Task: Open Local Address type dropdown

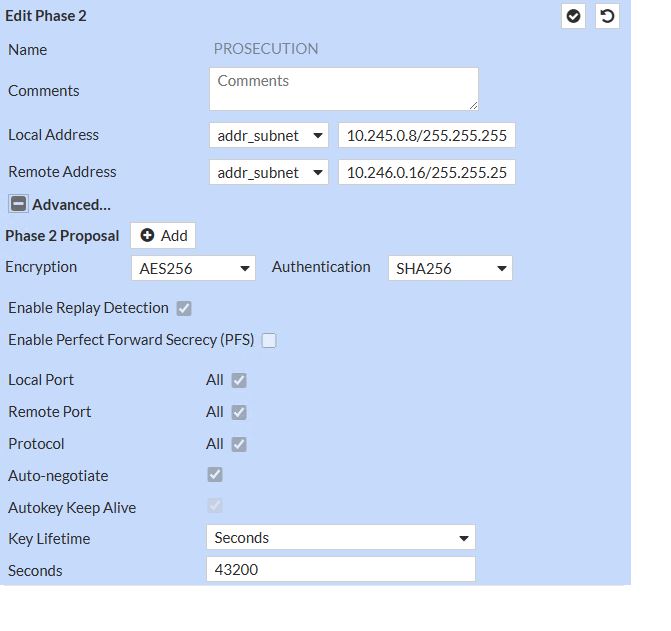Action: pyautogui.click(x=269, y=135)
